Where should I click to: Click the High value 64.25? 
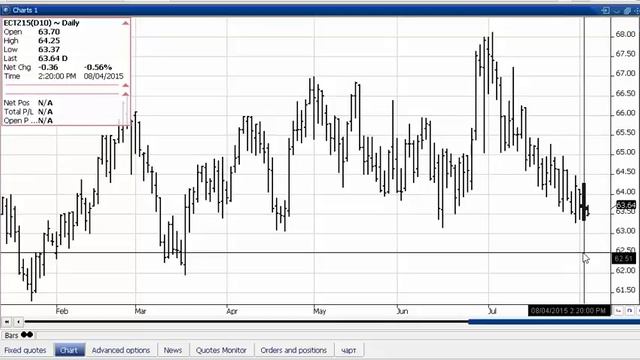(x=49, y=41)
